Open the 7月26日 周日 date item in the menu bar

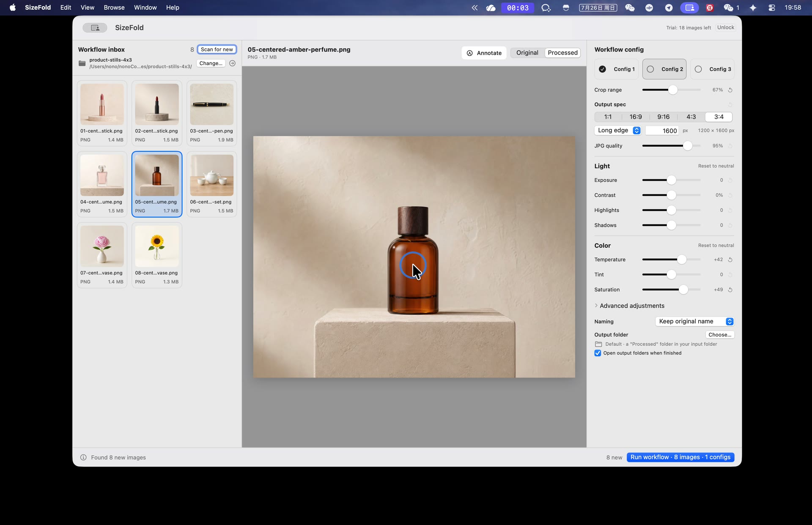tap(598, 8)
